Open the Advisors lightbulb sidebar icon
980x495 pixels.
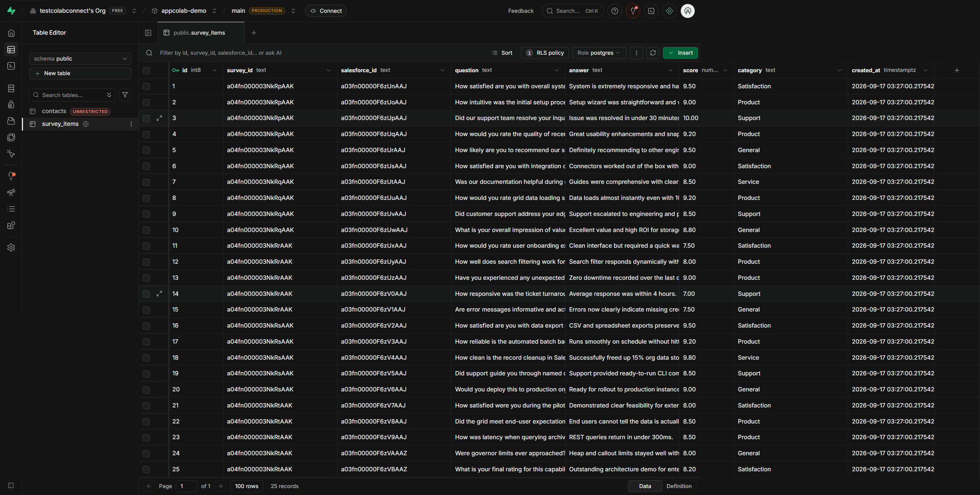tap(11, 176)
